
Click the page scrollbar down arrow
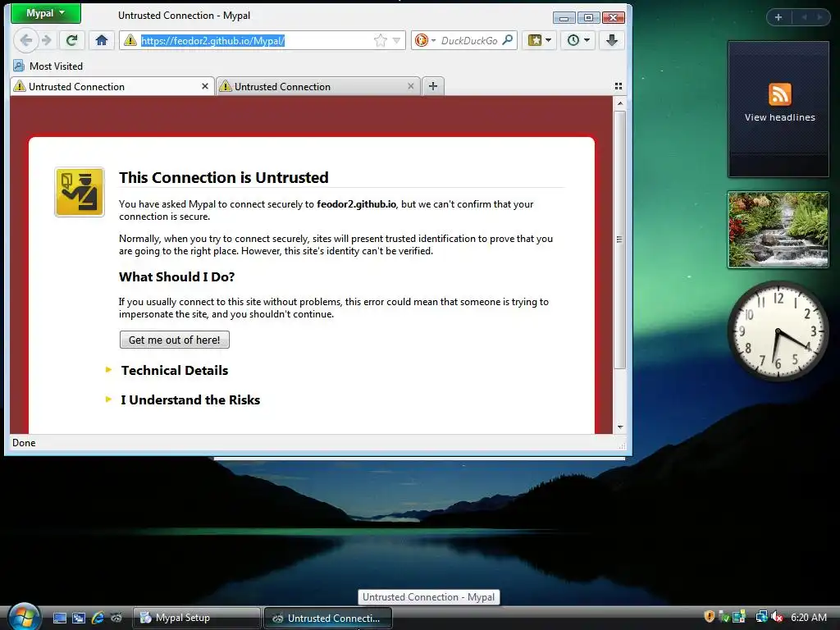pos(620,427)
